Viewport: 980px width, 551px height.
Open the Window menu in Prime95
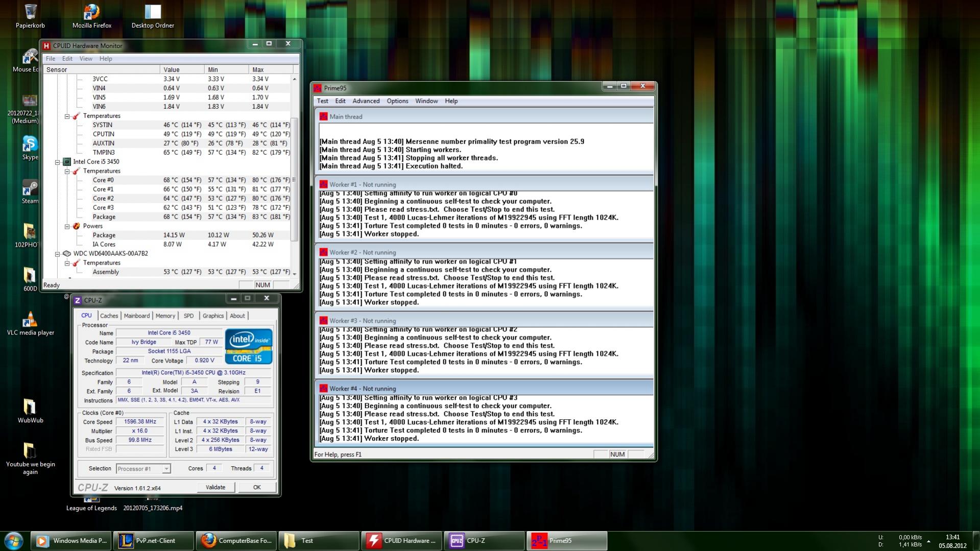(x=426, y=101)
